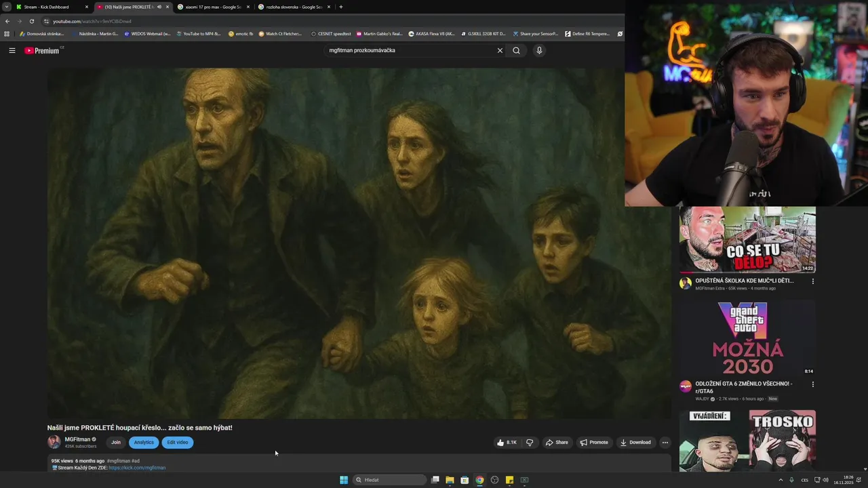Open the WAJDY channel avatar

click(x=686, y=386)
